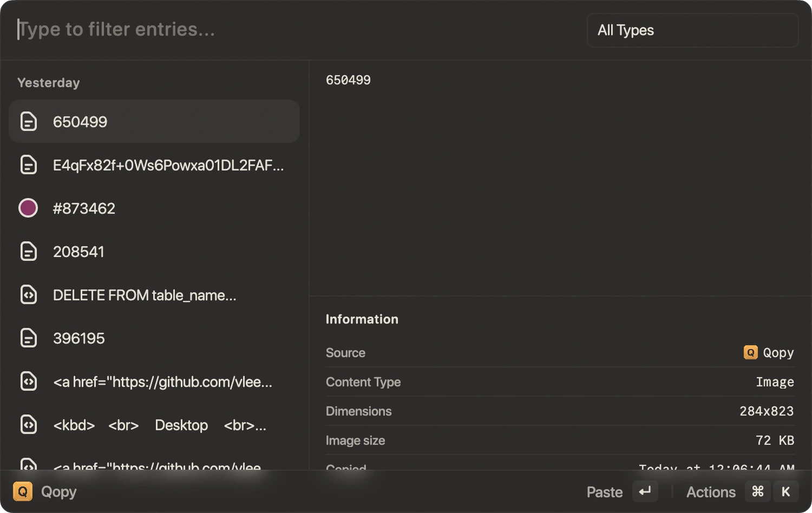Click the code icon beside DELETE FROM table_name
The width and height of the screenshot is (812, 513).
pyautogui.click(x=28, y=294)
